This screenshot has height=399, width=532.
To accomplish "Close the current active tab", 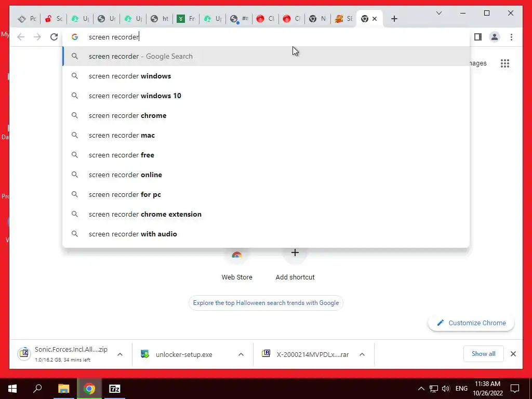I will coord(375,19).
